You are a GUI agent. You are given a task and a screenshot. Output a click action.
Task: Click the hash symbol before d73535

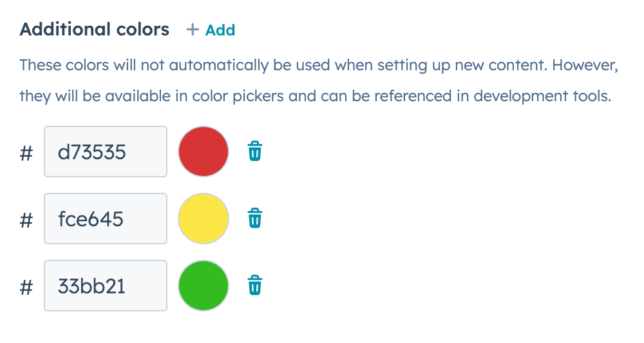[x=26, y=153]
